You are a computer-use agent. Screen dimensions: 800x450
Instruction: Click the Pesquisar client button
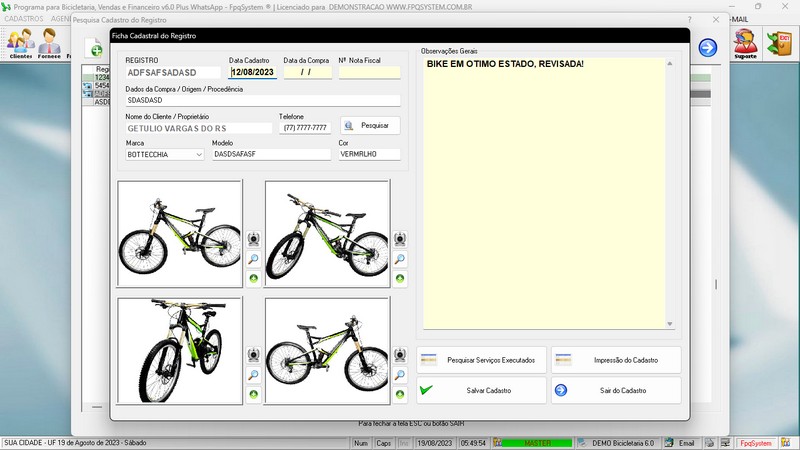click(370, 126)
